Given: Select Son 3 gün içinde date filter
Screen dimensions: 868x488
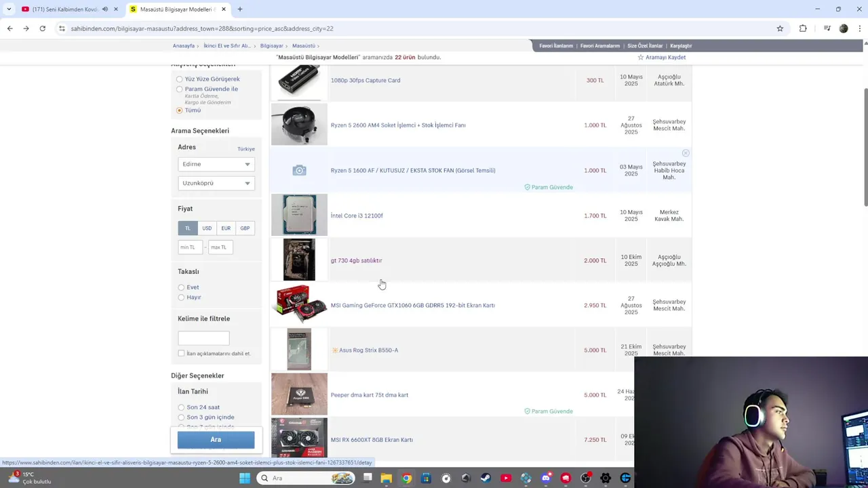Looking at the screenshot, I should (x=181, y=418).
